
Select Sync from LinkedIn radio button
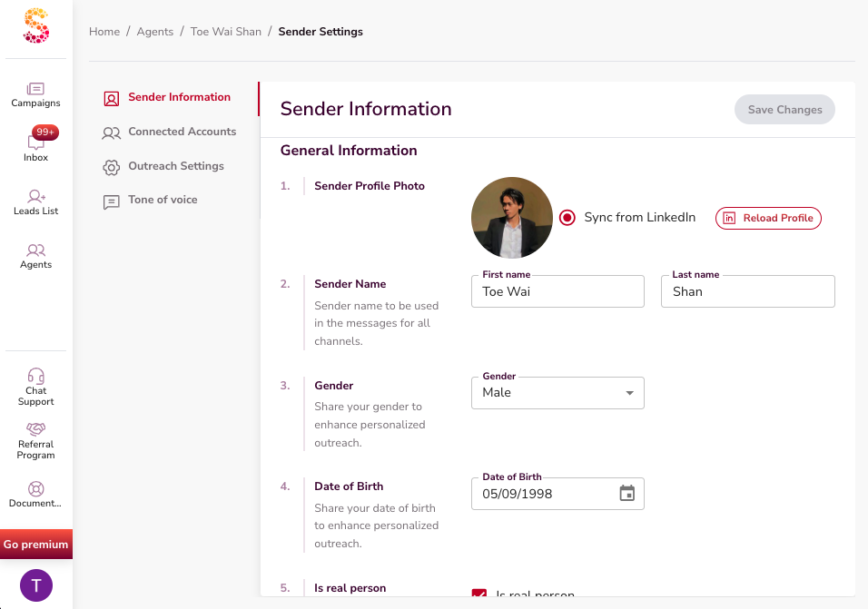[567, 218]
